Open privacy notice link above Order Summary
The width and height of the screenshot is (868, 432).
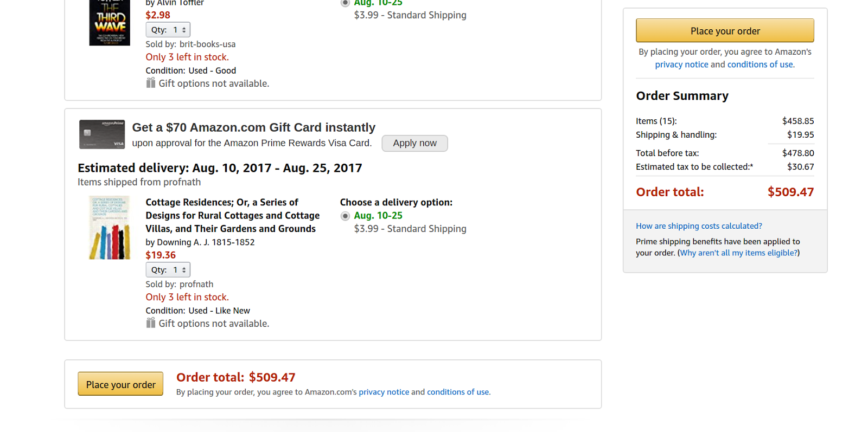click(x=681, y=65)
